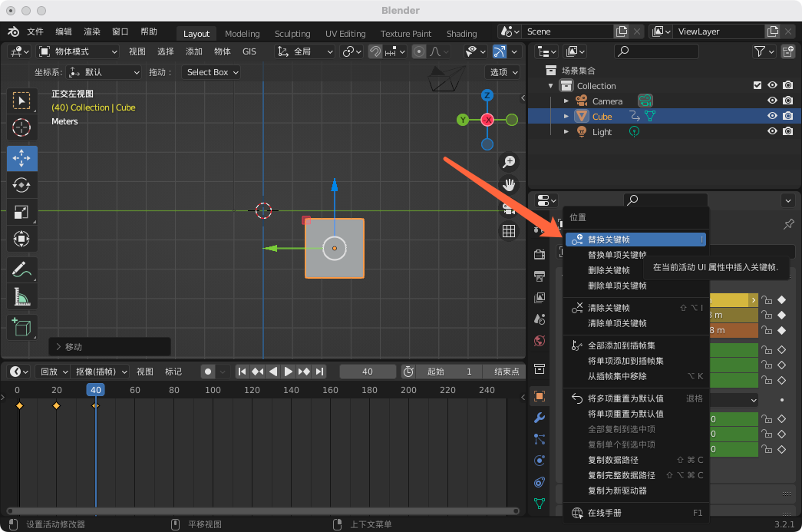The height and width of the screenshot is (532, 802).
Task: Click the Blender logo menu icon
Action: [x=13, y=31]
